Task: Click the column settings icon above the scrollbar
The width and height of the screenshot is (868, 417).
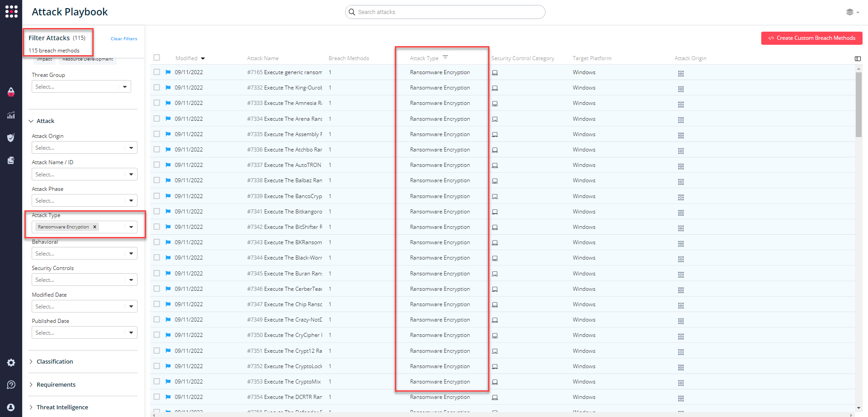Action: 858,59
